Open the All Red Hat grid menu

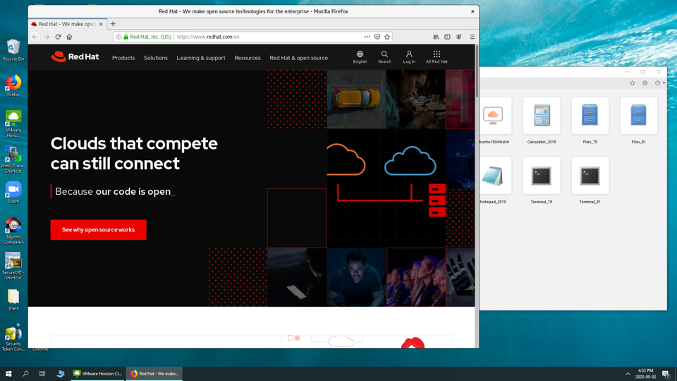coord(437,57)
